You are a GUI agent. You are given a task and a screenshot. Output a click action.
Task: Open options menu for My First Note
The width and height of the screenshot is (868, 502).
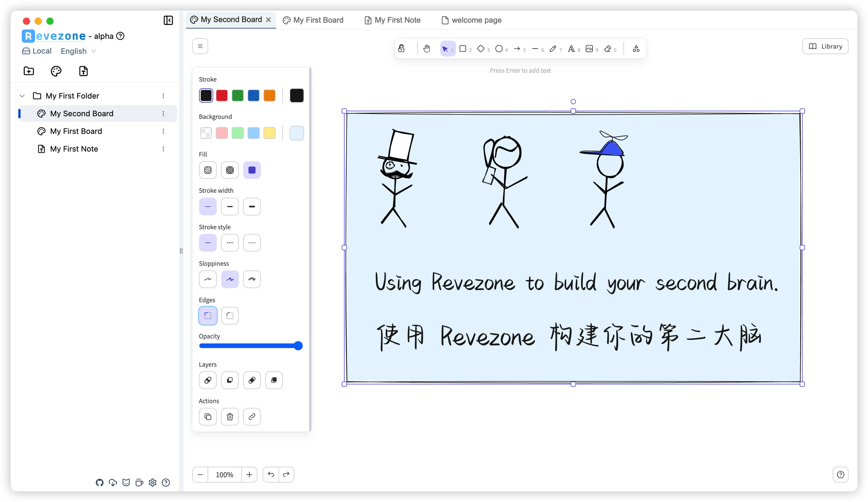point(163,149)
